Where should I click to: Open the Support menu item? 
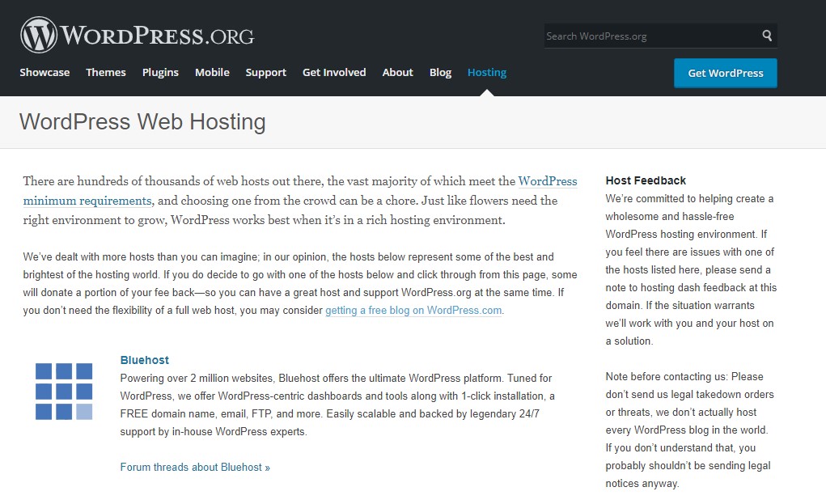click(266, 72)
